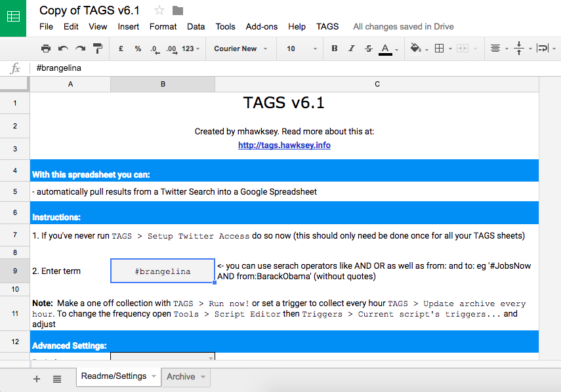Viewport: 561px width, 392px height.
Task: Open the fill colour picker
Action: [415, 49]
